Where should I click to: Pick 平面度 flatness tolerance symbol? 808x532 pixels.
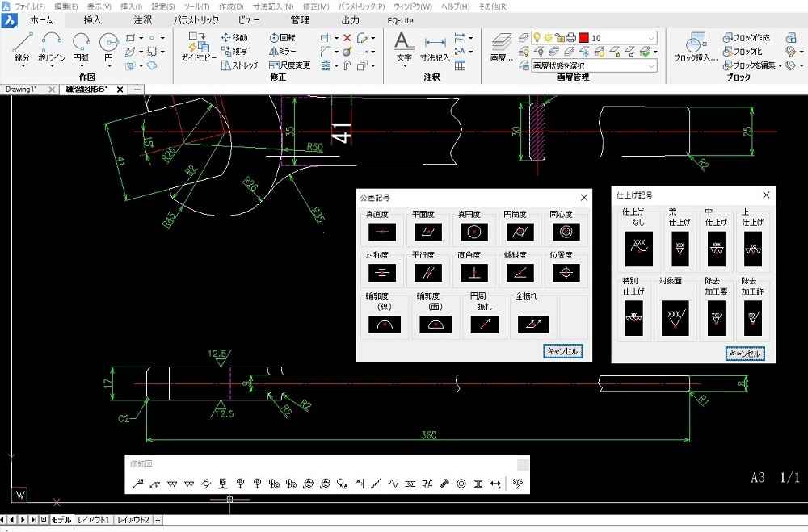point(427,232)
